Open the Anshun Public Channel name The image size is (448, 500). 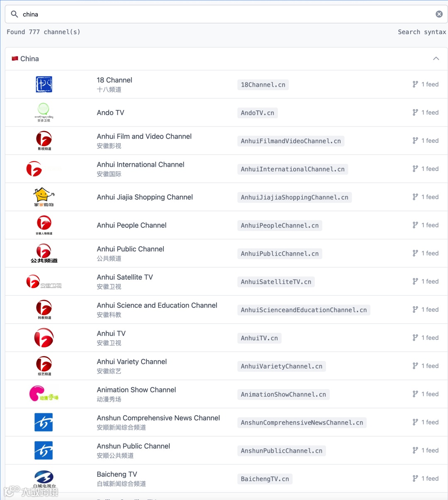(x=134, y=446)
